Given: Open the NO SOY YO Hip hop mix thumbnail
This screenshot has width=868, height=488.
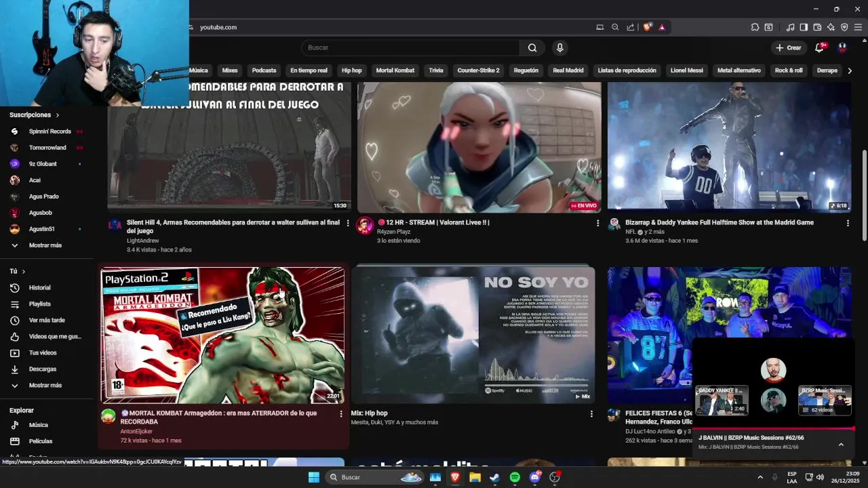Looking at the screenshot, I should [x=473, y=335].
